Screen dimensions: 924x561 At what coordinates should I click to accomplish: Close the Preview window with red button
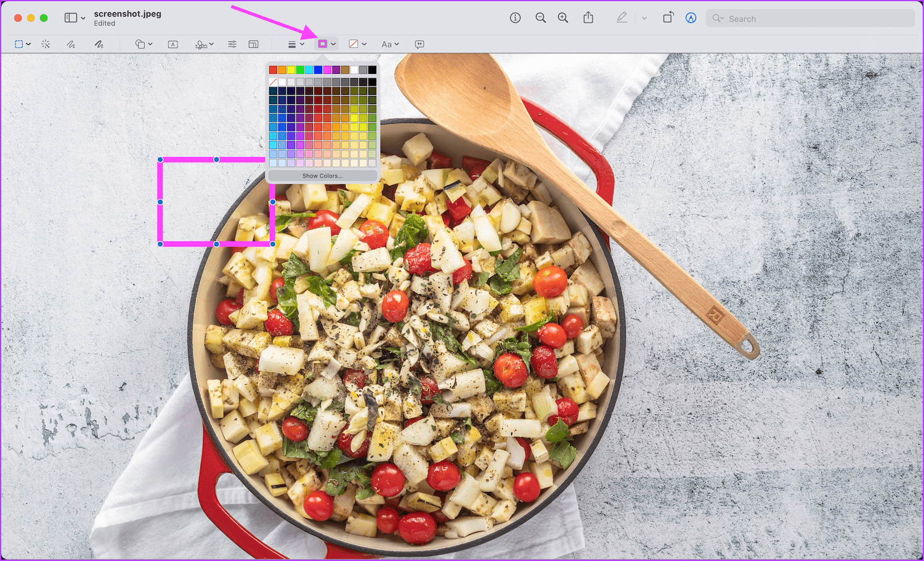18,18
